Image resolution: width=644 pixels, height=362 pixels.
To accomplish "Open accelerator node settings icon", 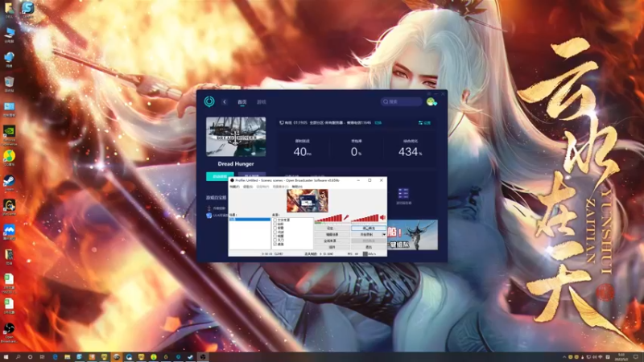I will coord(424,123).
